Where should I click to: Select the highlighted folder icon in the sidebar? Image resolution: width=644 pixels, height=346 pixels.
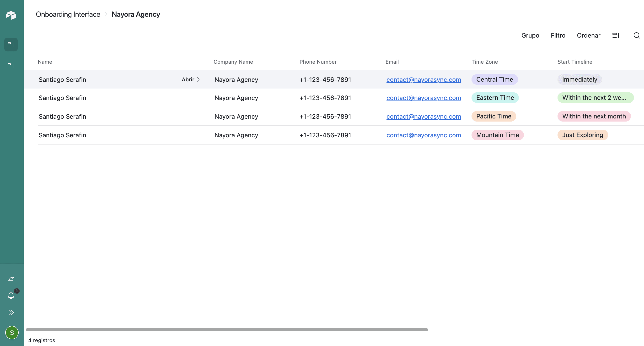[x=11, y=44]
